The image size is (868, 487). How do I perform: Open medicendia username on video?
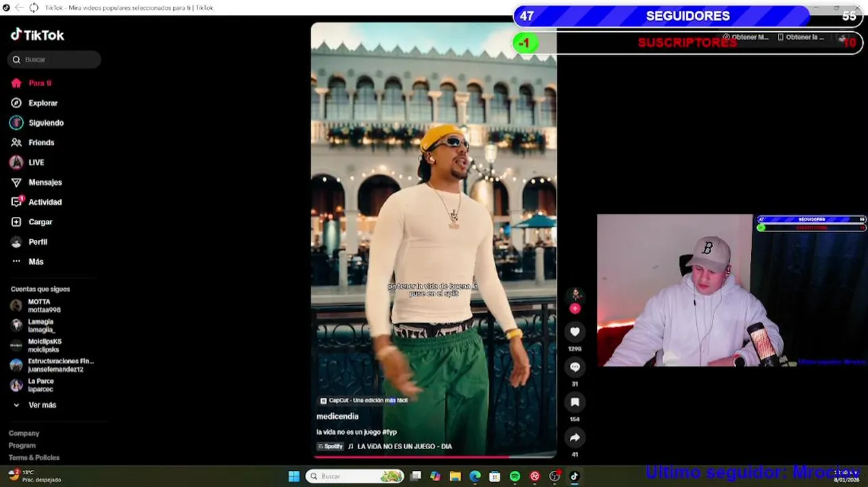337,417
